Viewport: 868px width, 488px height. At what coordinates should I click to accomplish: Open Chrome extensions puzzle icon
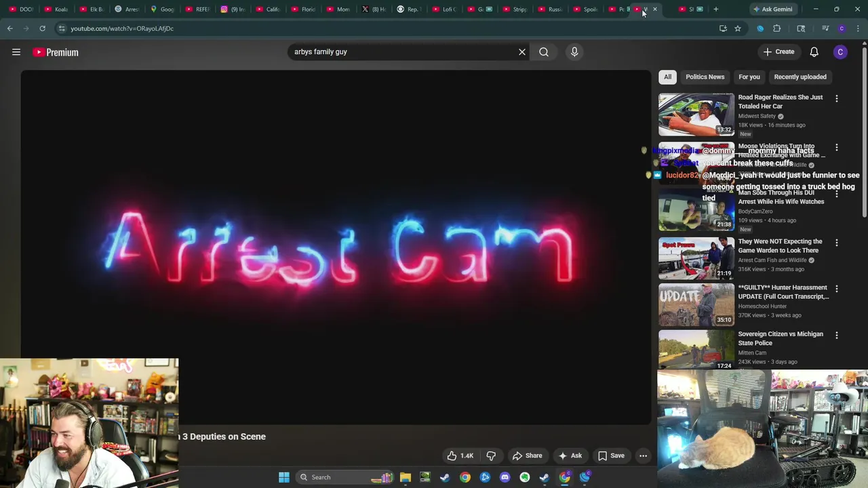click(777, 28)
